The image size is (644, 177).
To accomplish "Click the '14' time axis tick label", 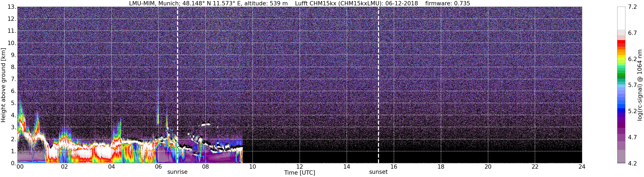I will coord(347,167).
